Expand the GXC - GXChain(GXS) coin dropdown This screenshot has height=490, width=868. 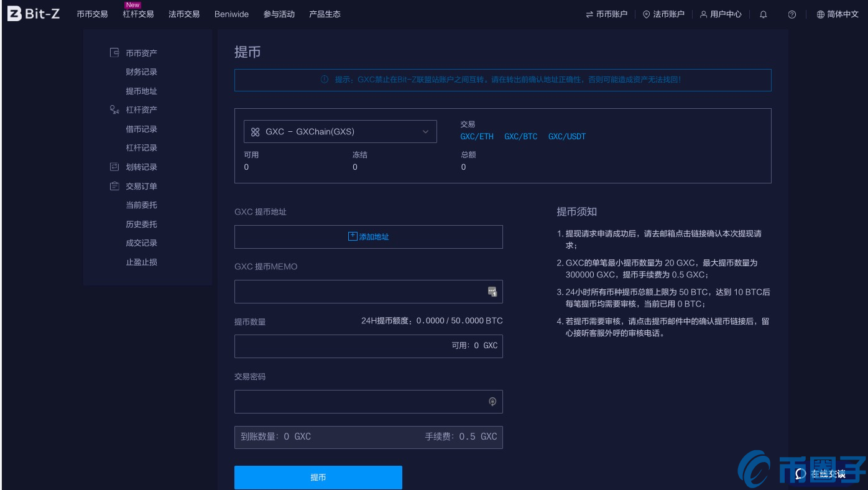340,132
